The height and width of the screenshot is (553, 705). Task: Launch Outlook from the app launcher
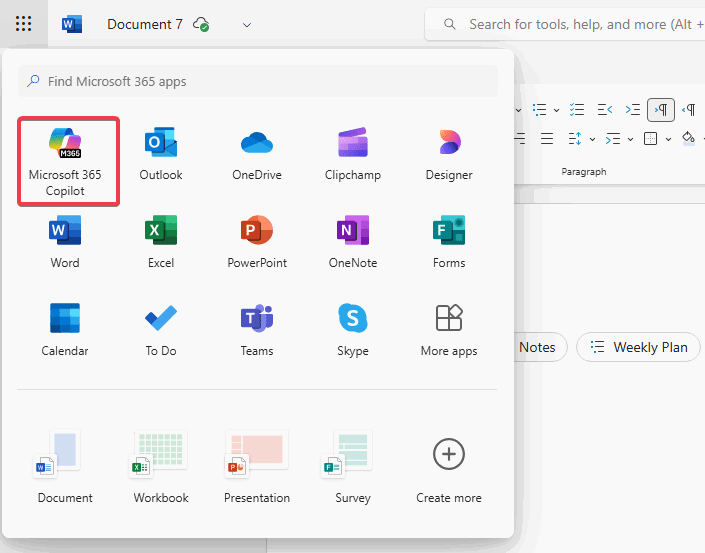tap(161, 155)
